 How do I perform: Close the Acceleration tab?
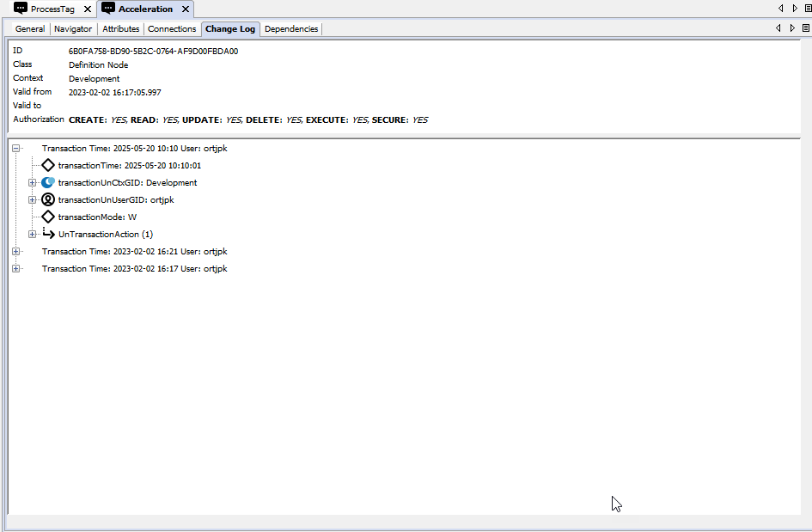pyautogui.click(x=185, y=9)
